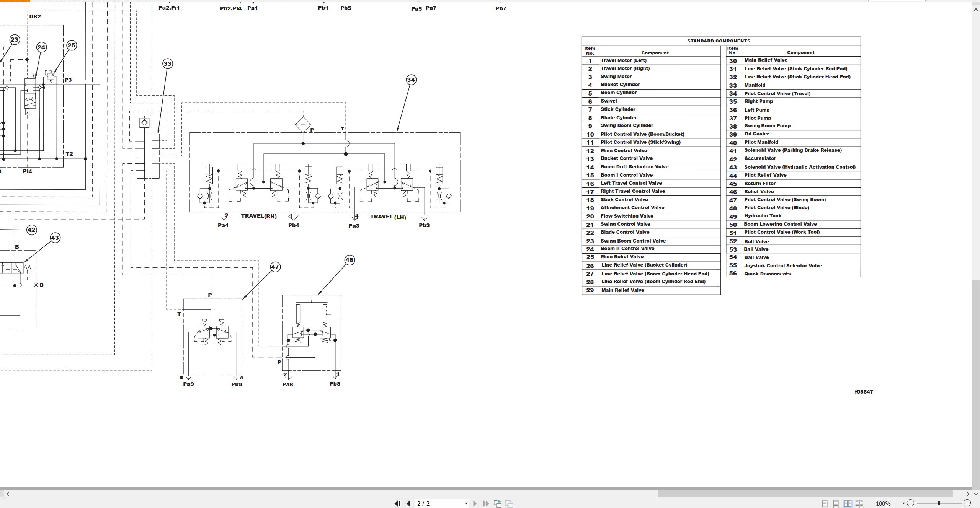This screenshot has height=508, width=980.
Task: Click callout number 25 in diagram
Action: pos(71,45)
